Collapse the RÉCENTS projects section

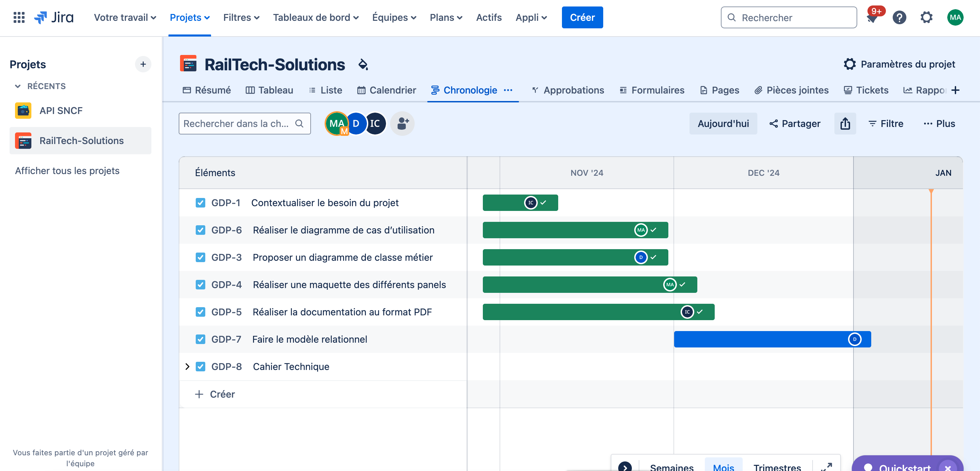17,86
